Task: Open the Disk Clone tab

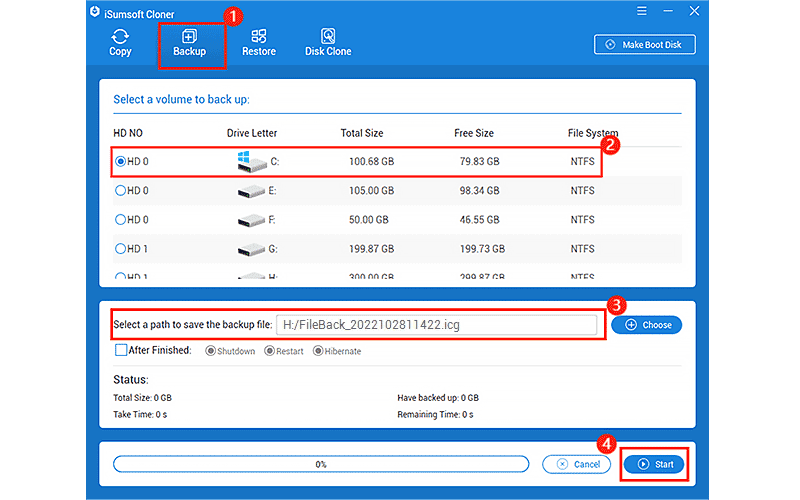Action: tap(328, 42)
